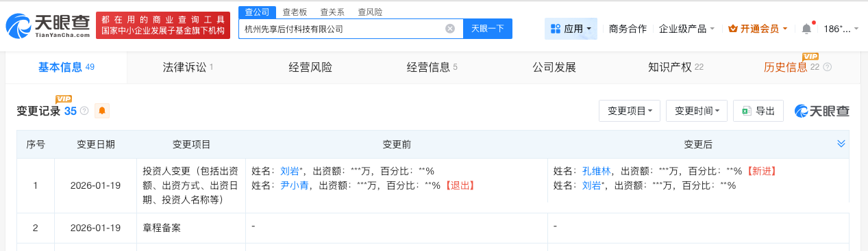The height and width of the screenshot is (251, 868).
Task: Switch to the 法律诉讼 tab
Action: [x=188, y=67]
